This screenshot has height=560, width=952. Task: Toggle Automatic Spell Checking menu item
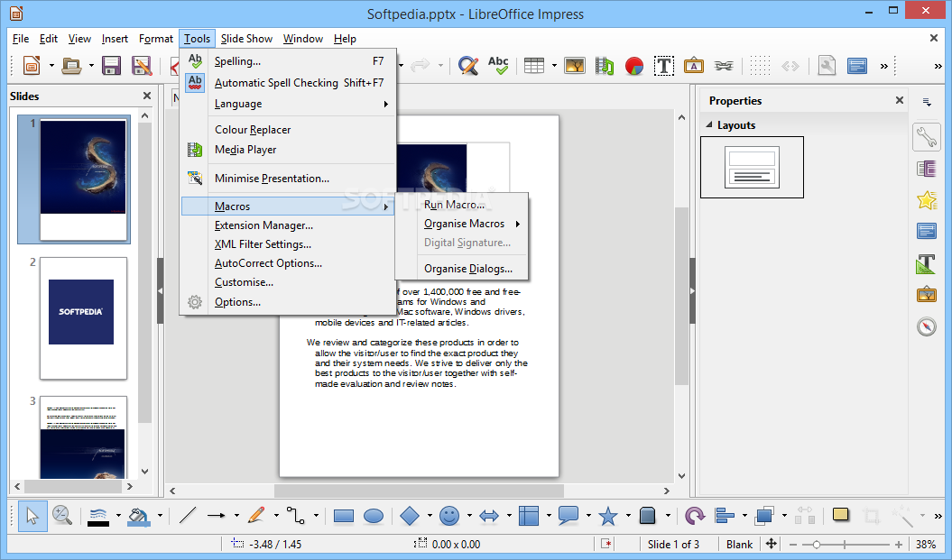pyautogui.click(x=288, y=83)
